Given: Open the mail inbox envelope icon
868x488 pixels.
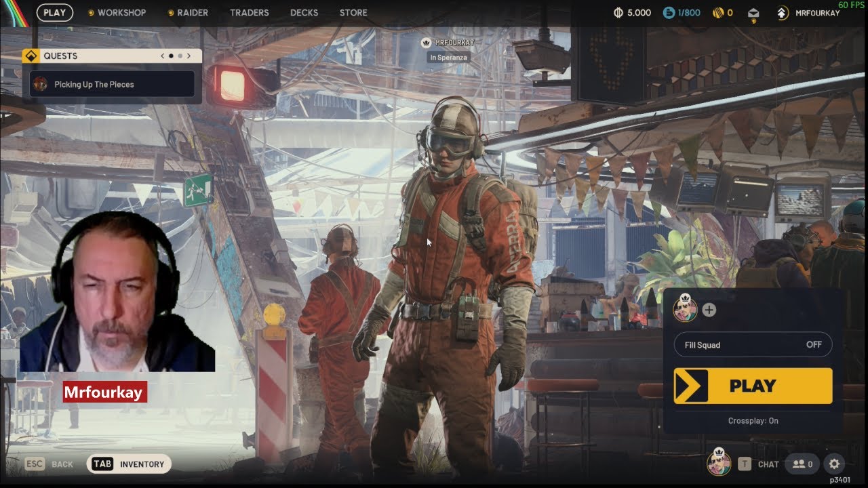Looking at the screenshot, I should point(753,13).
